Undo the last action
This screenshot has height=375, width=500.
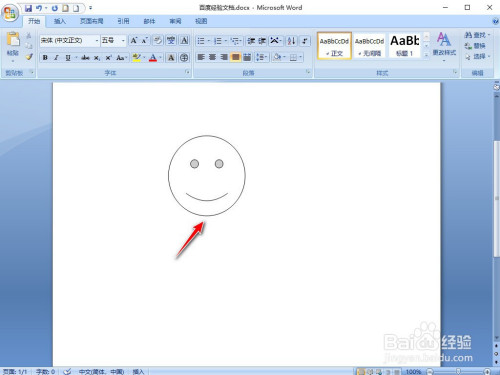pyautogui.click(x=39, y=8)
